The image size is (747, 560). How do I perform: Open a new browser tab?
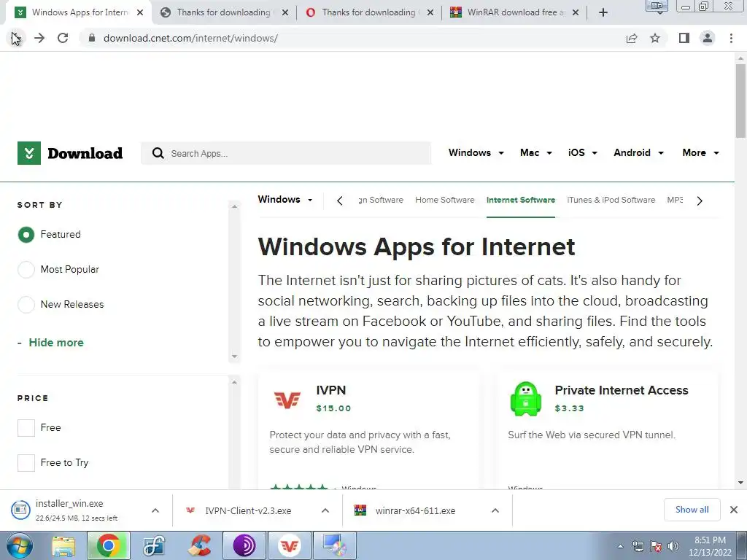coord(603,12)
